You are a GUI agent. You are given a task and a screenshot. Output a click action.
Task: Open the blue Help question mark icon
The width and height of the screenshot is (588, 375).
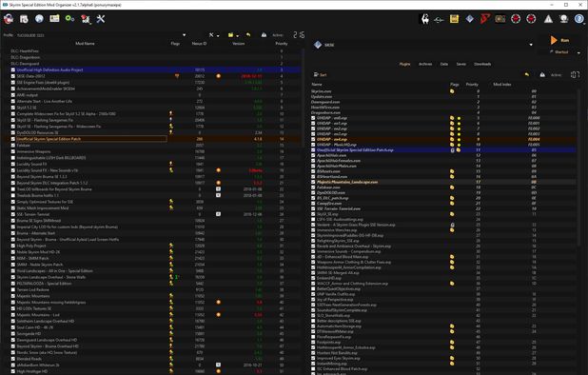(x=579, y=19)
